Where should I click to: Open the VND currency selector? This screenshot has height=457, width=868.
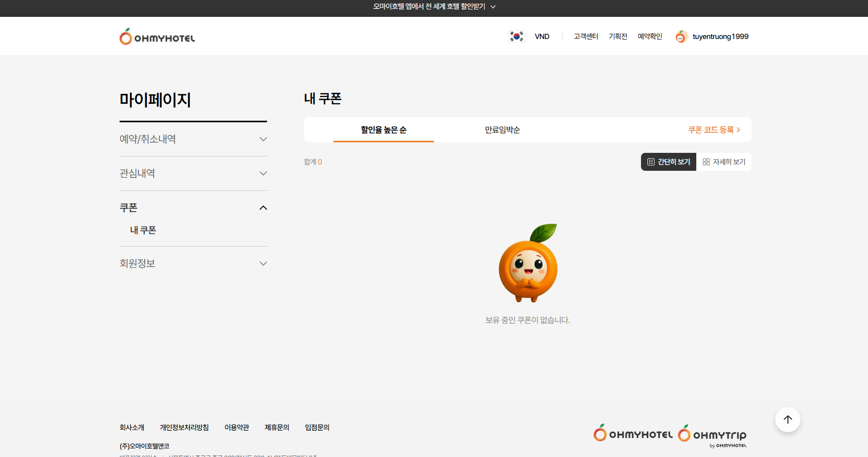(x=542, y=36)
